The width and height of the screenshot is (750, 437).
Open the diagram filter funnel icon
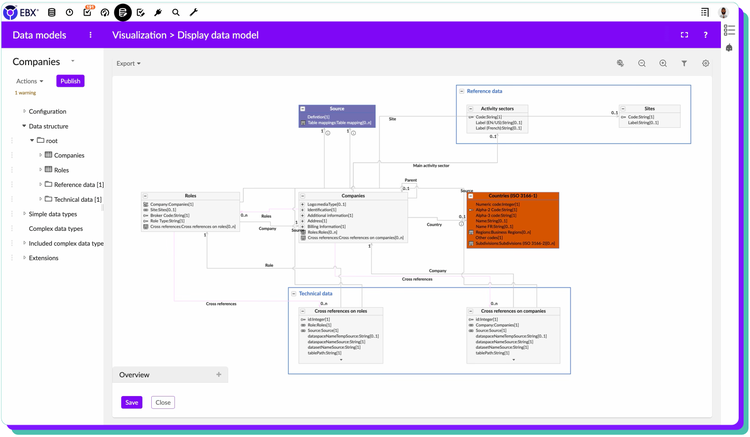tap(684, 63)
